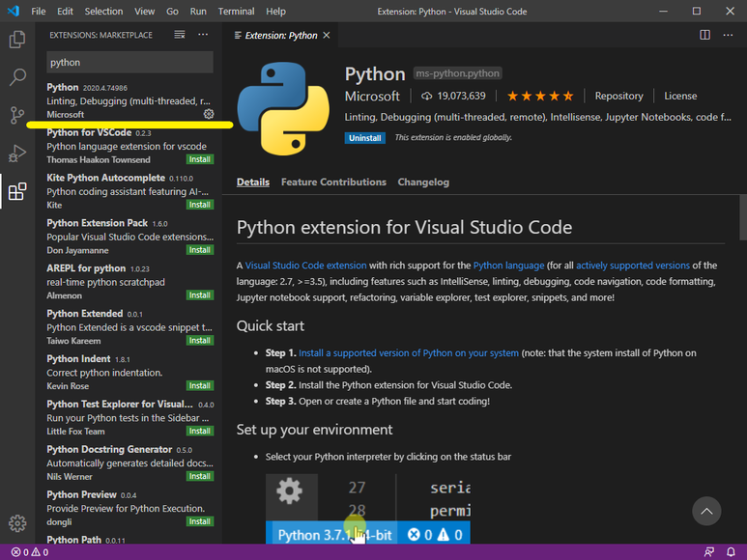Open the License link
This screenshot has height=560, width=747.
(x=680, y=97)
